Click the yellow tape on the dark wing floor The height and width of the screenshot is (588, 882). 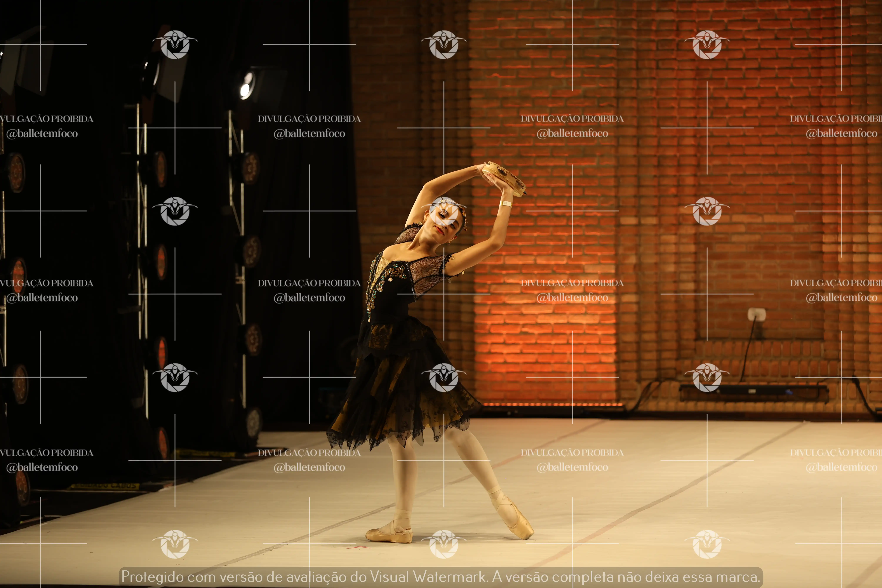tap(105, 486)
